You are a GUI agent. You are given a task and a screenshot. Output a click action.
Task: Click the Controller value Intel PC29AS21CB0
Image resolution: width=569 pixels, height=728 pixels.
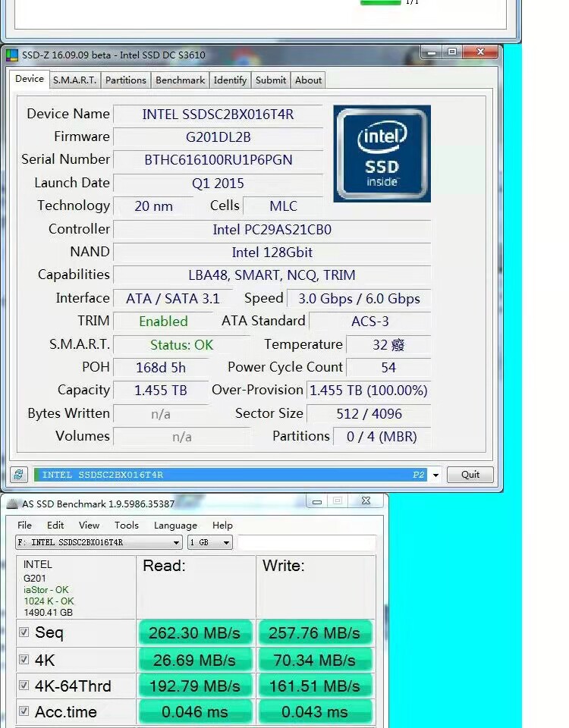pyautogui.click(x=272, y=229)
